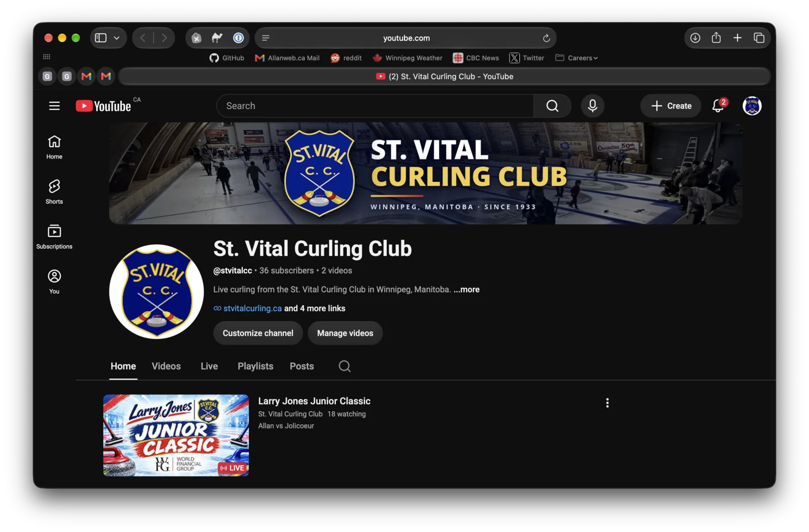The width and height of the screenshot is (809, 532).
Task: Click the Larry Jones Junior Classic live thumbnail
Action: point(176,435)
